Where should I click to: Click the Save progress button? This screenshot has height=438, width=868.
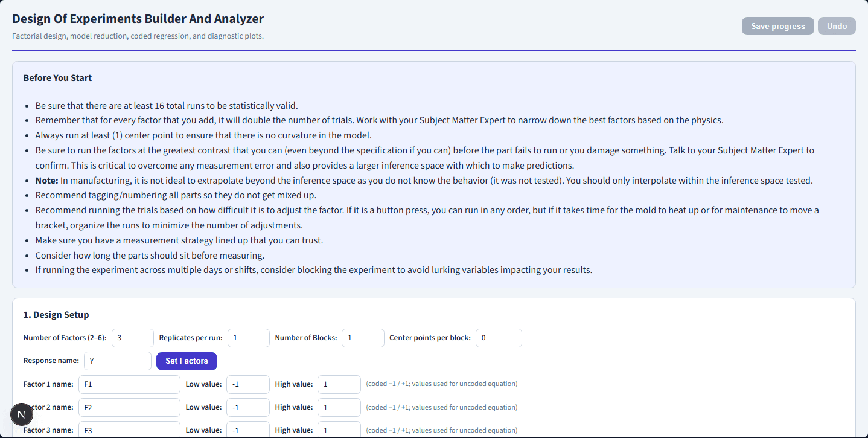(777, 26)
